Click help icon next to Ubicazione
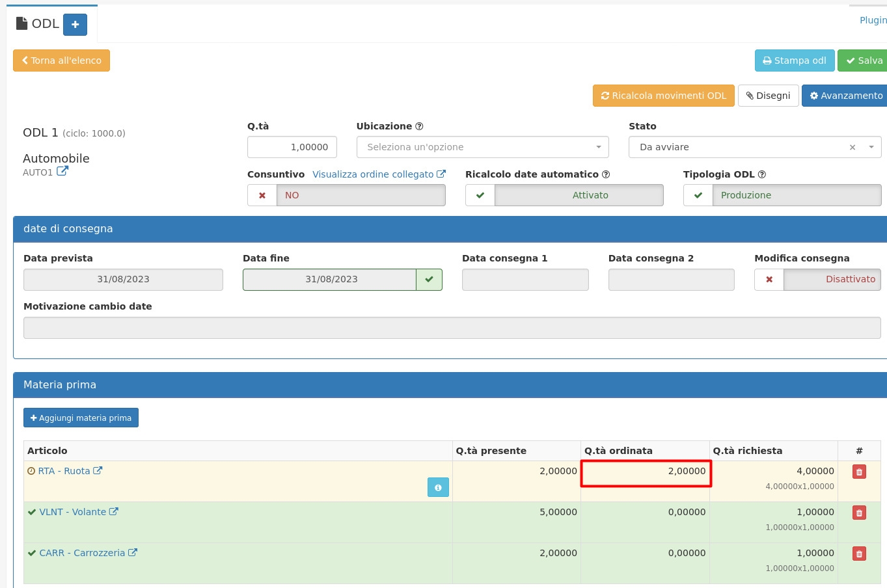 [x=419, y=126]
